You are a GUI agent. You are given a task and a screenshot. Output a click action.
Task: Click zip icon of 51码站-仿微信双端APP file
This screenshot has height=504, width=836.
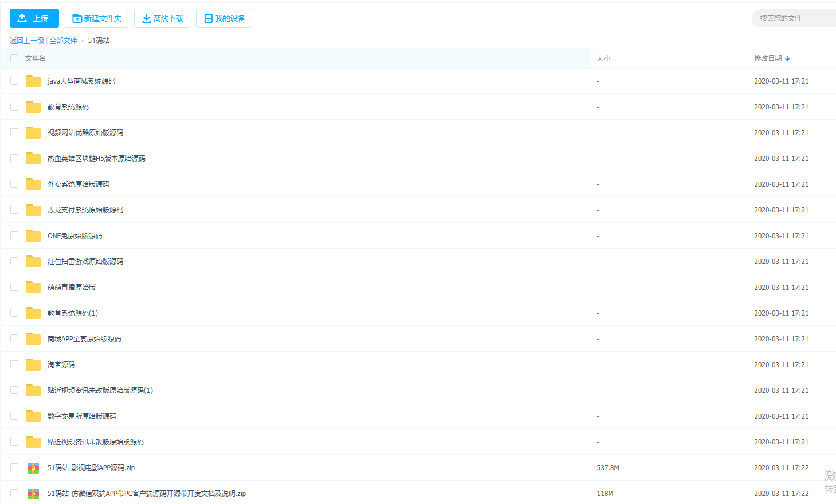(x=33, y=494)
